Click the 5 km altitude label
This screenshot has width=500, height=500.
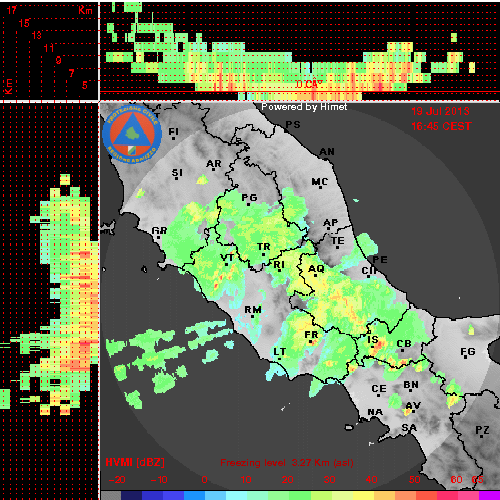85,85
